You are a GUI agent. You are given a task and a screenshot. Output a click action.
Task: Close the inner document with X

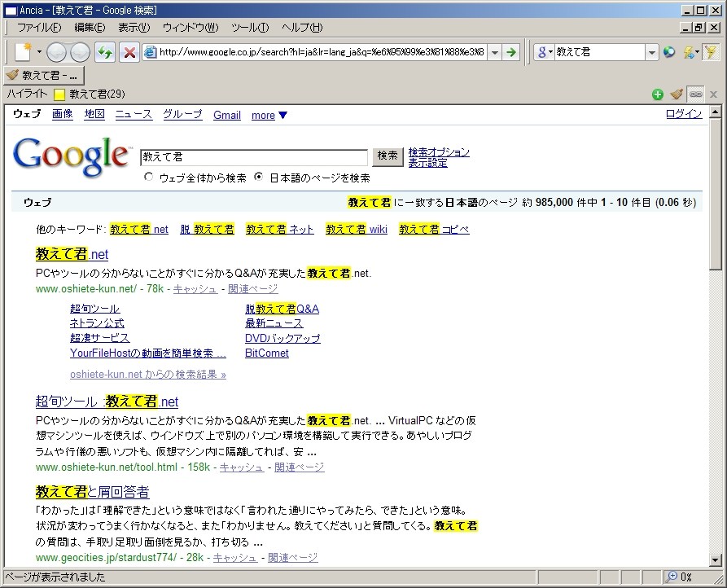[x=715, y=28]
